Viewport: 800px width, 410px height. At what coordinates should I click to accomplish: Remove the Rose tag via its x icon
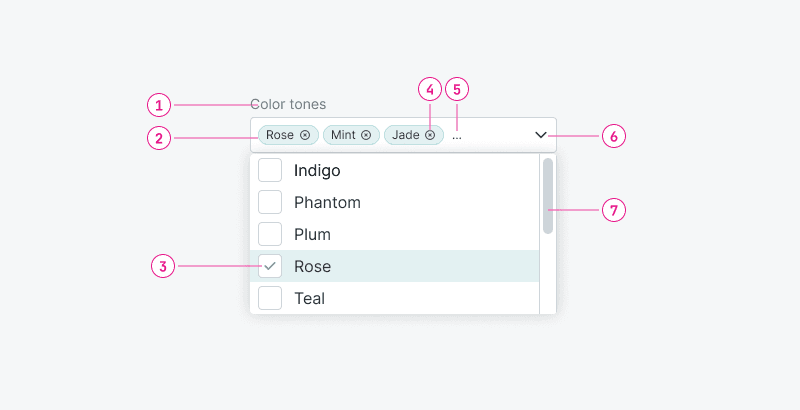(x=305, y=135)
